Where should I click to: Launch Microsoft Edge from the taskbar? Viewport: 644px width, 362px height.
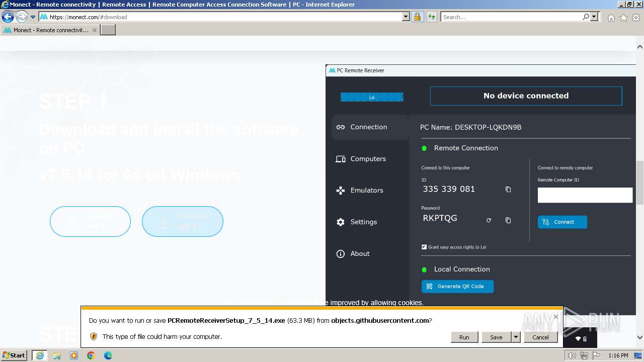pyautogui.click(x=108, y=355)
